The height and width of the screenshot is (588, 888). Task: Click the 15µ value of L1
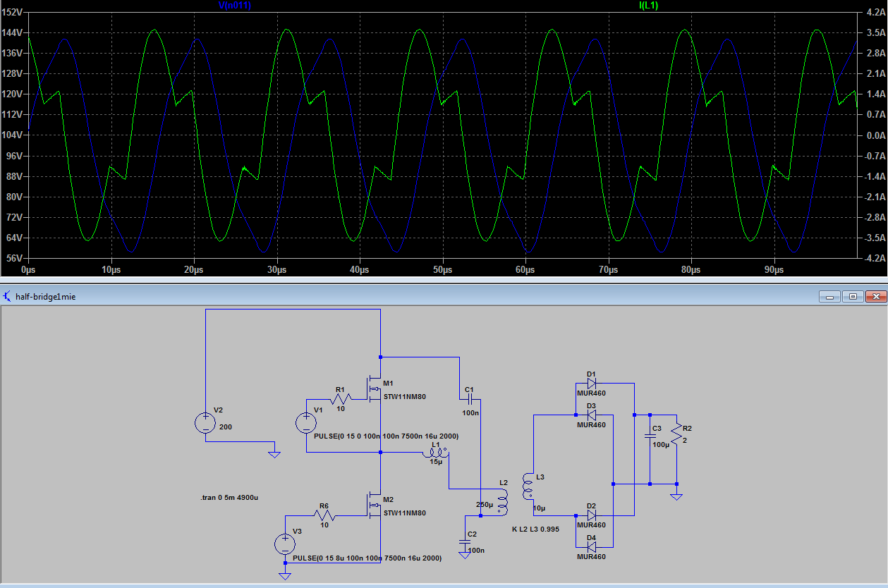click(x=436, y=462)
